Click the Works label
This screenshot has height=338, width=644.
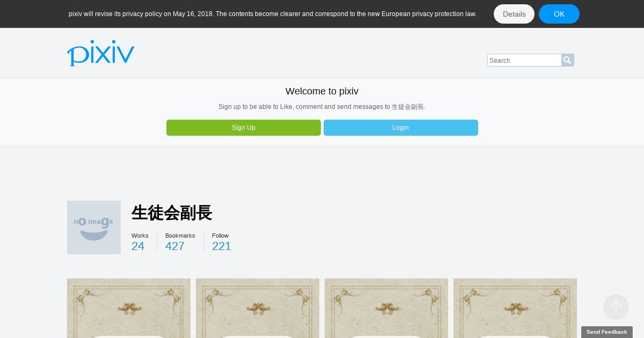click(x=140, y=236)
